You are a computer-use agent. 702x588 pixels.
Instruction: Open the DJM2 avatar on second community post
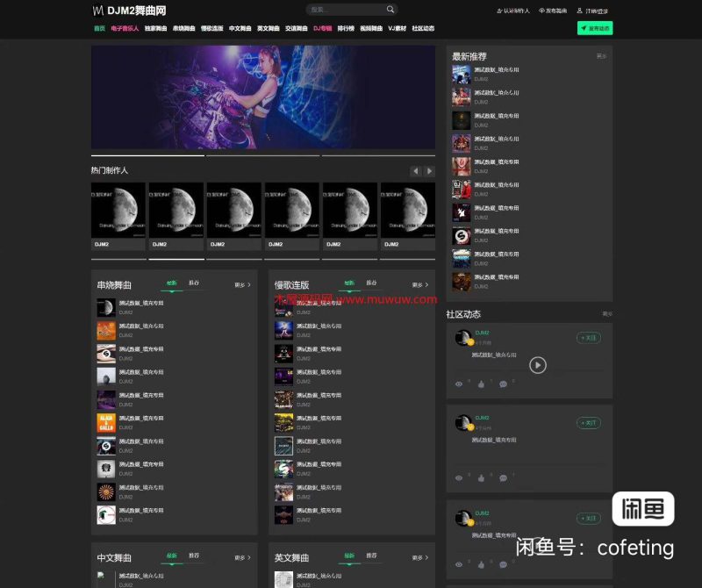click(x=463, y=422)
